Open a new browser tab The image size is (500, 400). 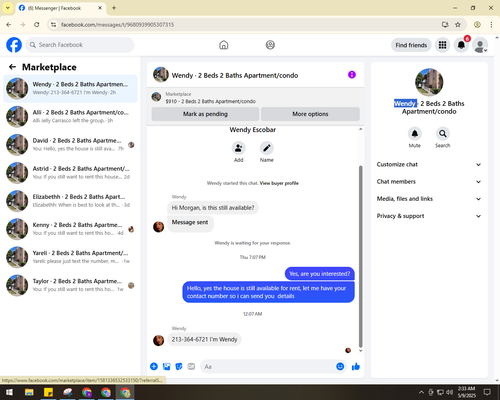114,8
